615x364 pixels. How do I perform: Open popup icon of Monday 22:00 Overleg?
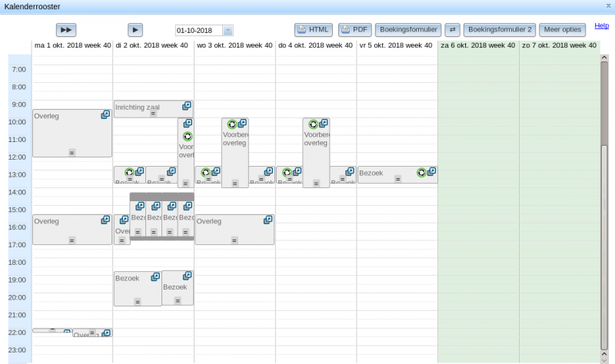(106, 333)
